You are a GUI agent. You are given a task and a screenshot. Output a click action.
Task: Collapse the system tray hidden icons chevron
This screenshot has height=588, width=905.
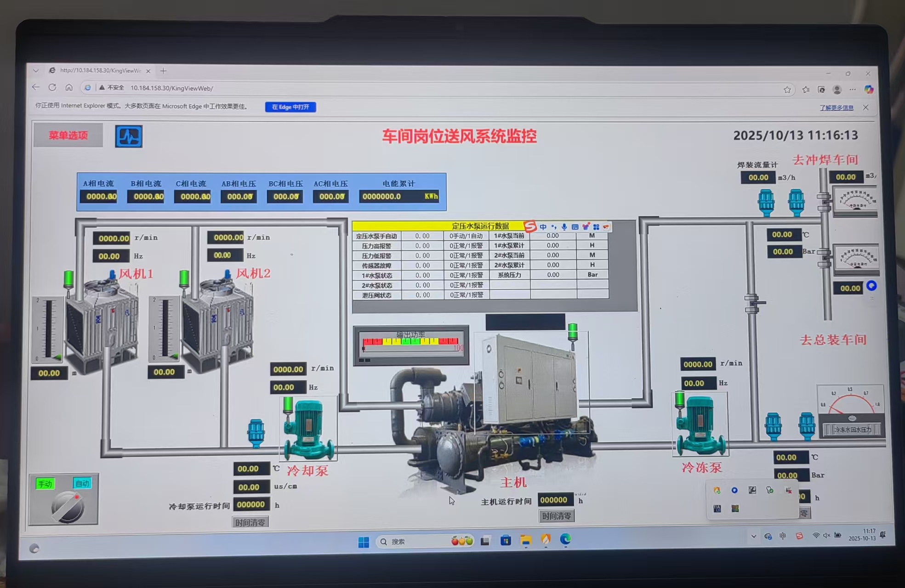753,536
